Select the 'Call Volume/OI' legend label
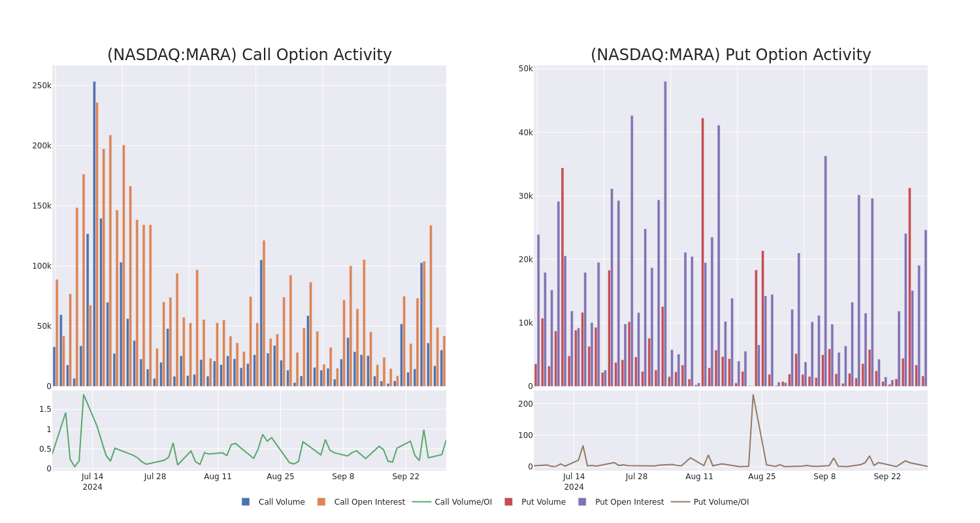 463,502
